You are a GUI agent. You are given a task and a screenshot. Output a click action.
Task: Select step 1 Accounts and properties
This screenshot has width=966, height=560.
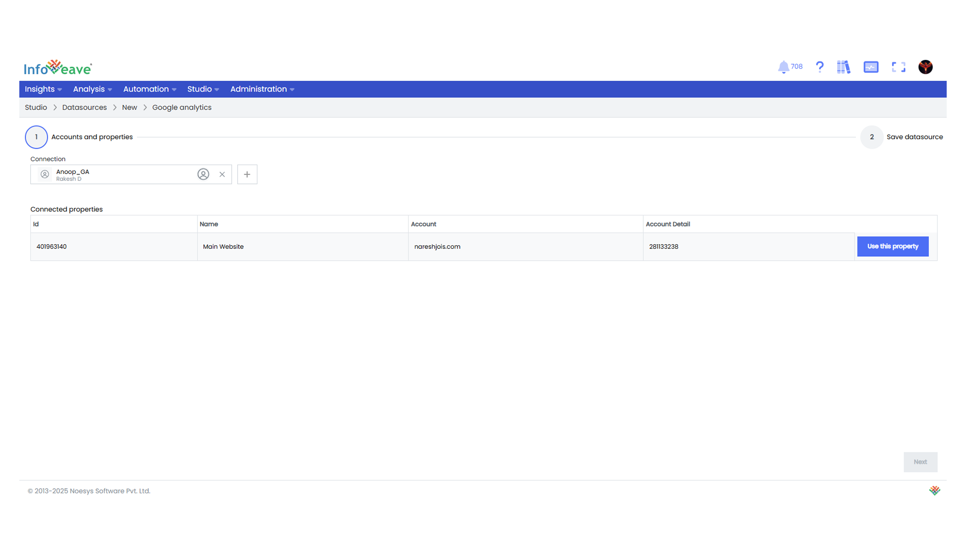tap(79, 137)
